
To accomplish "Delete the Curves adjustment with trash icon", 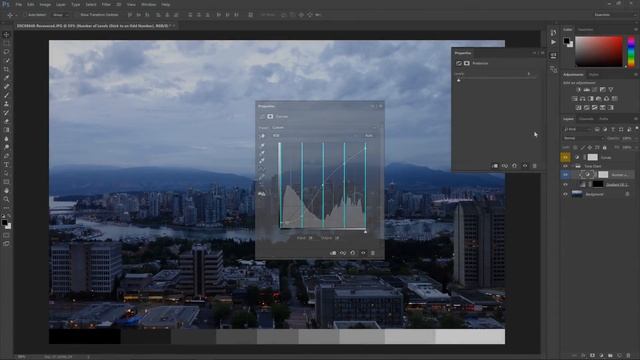I will click(x=373, y=253).
